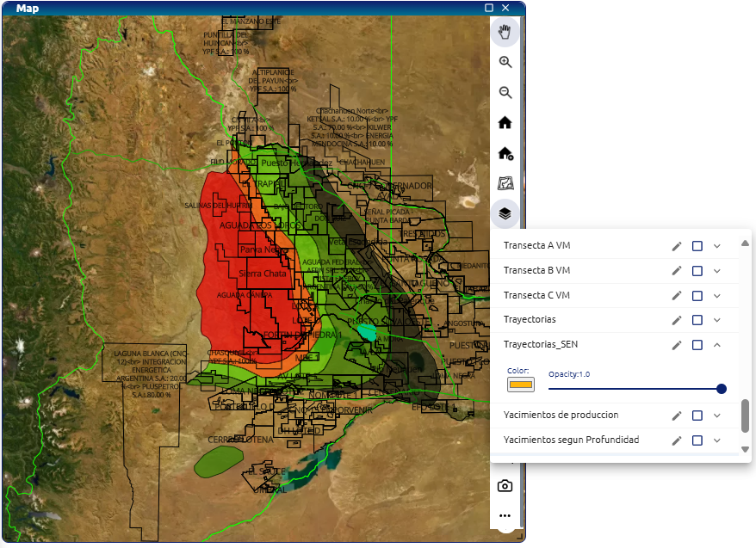Click the zoom out magnifier icon
Viewport: 756px width, 548px height.
click(x=505, y=93)
